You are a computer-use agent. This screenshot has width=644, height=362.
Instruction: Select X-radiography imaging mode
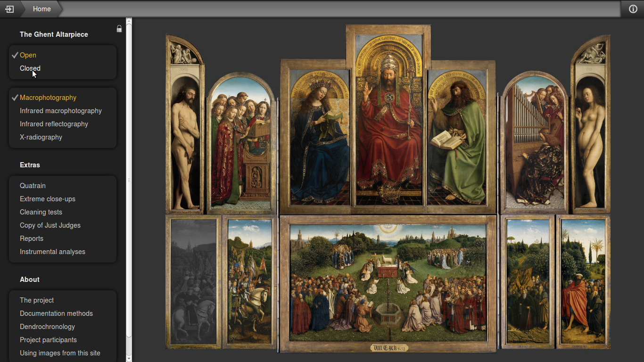tap(41, 137)
